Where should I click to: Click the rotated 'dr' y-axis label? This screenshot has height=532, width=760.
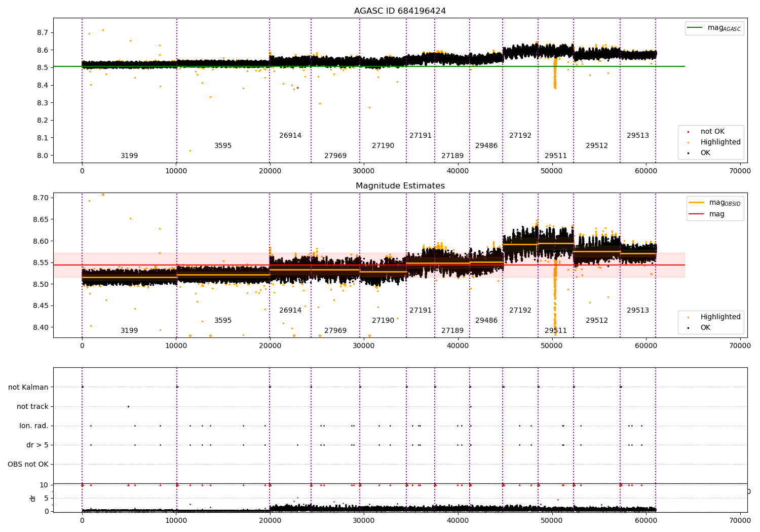(33, 498)
